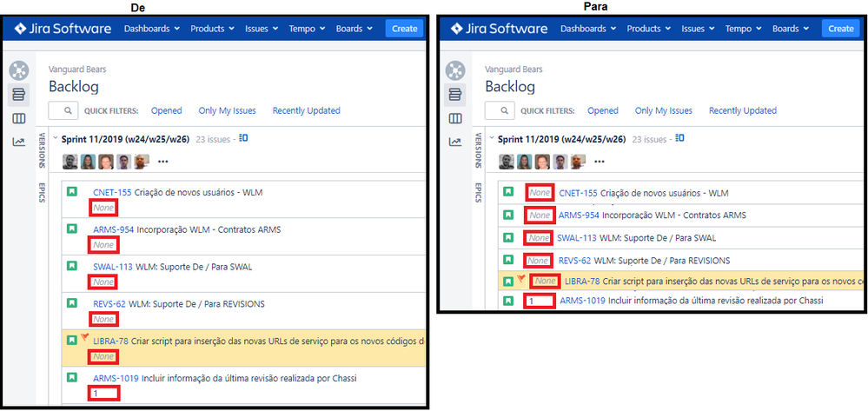
Task: Expand the EPICS side tab in De screenshot
Action: point(42,193)
